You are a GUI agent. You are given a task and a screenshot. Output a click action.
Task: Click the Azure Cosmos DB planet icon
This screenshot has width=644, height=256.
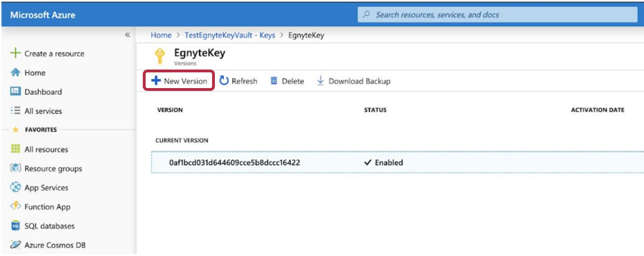[x=15, y=245]
